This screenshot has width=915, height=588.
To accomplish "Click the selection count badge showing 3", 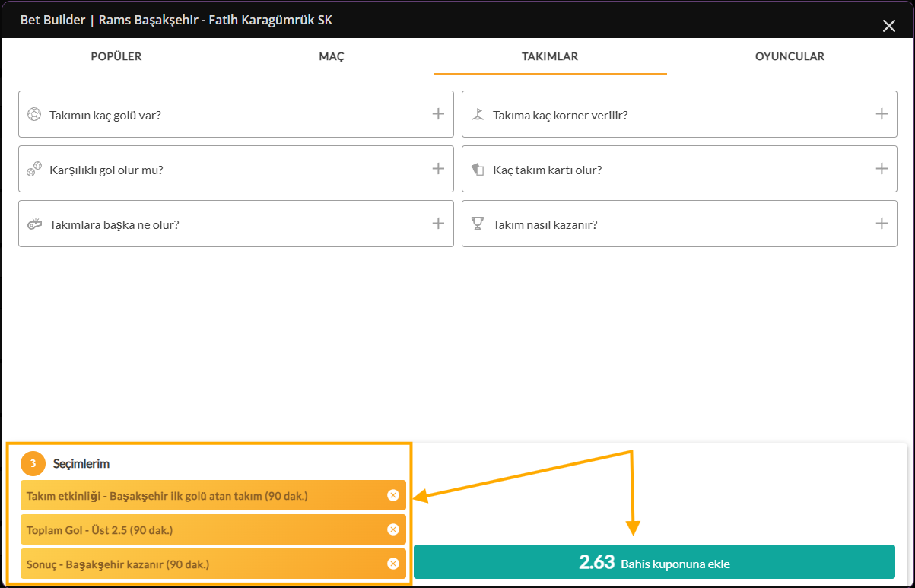I will coord(33,463).
